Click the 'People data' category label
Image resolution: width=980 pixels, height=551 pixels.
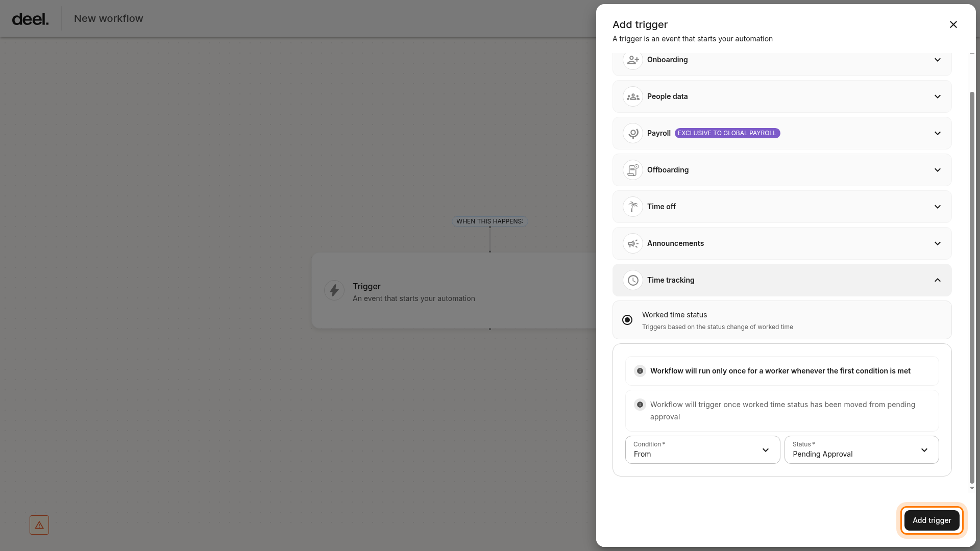point(667,96)
